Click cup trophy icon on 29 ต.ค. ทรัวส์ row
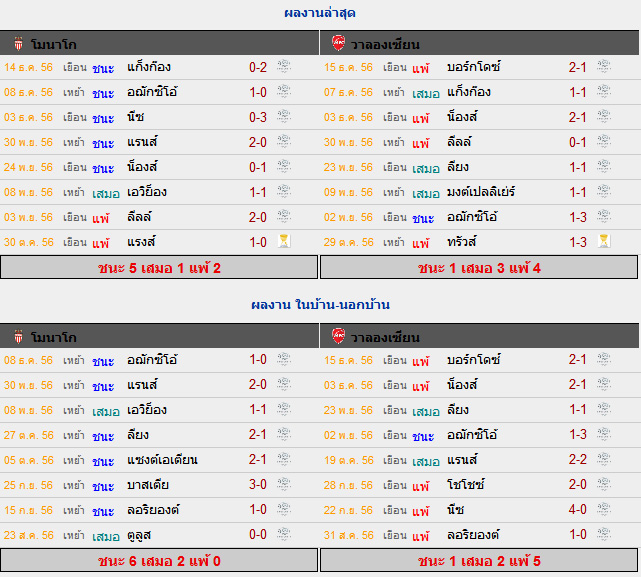The image size is (641, 577). tap(604, 241)
